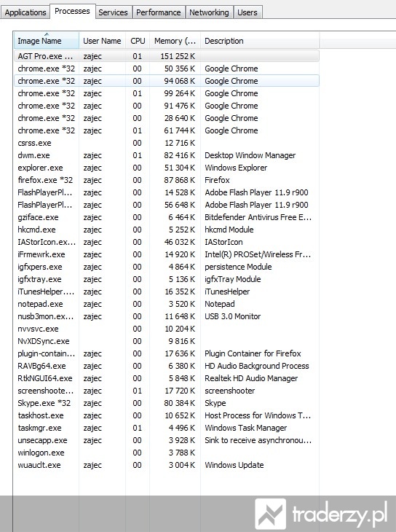Select the plugin-contain... process
396x532 pixels.
167,353
